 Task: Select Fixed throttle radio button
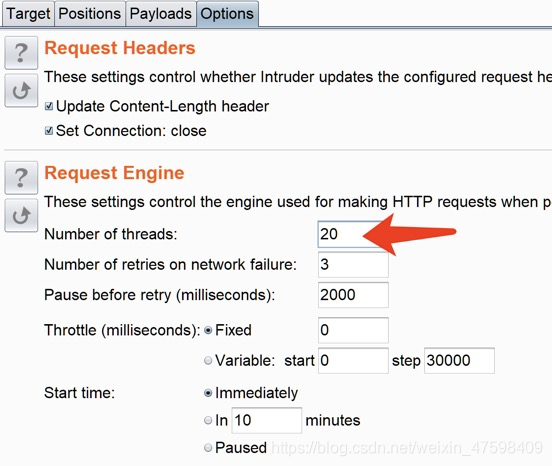[208, 330]
